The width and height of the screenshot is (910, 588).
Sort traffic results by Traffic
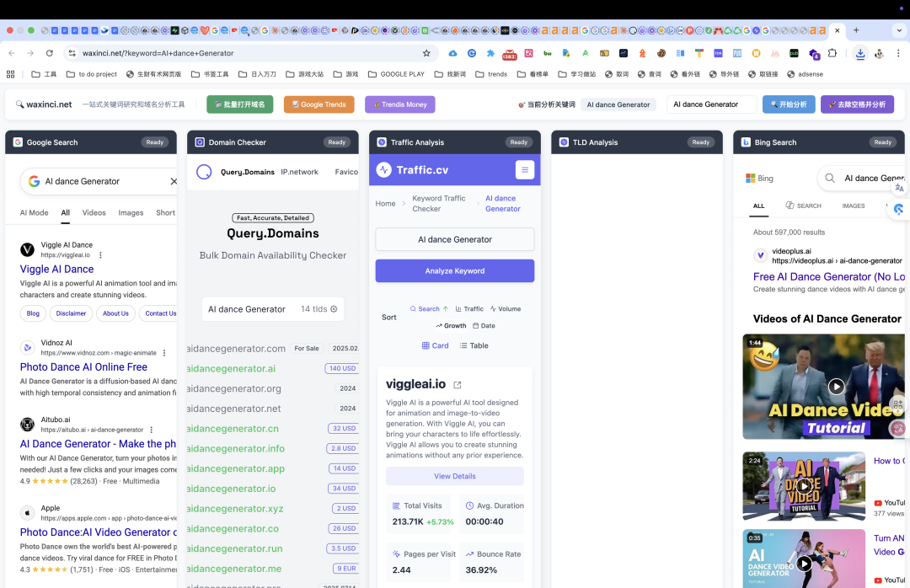(x=469, y=309)
